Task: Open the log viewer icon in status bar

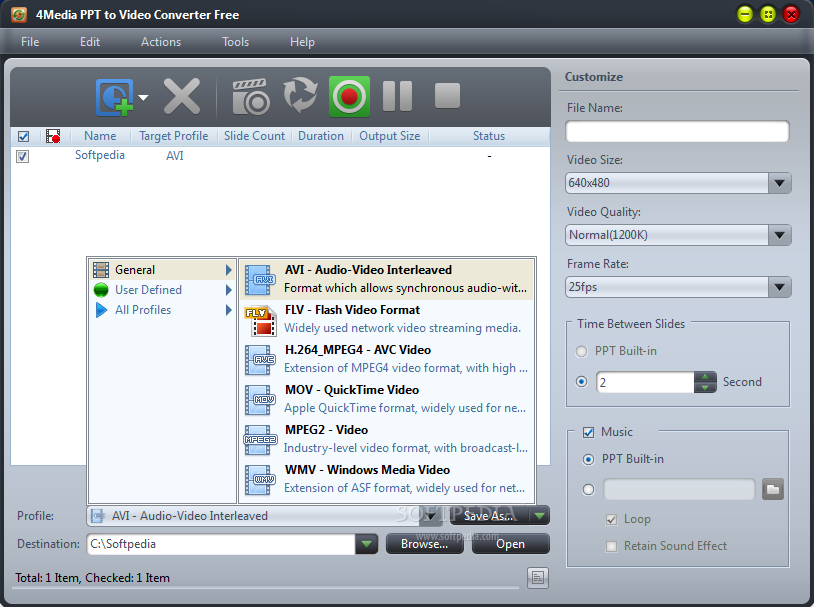Action: point(538,577)
